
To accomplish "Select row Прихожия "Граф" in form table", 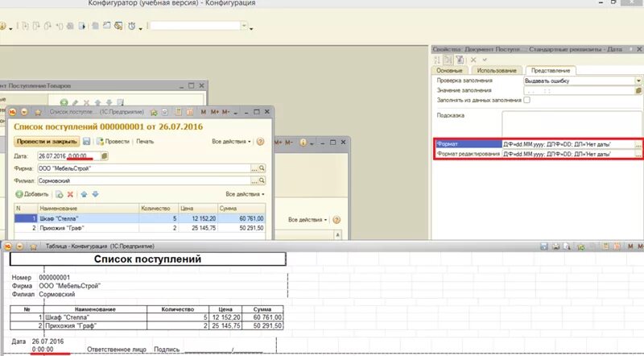I will [x=139, y=228].
